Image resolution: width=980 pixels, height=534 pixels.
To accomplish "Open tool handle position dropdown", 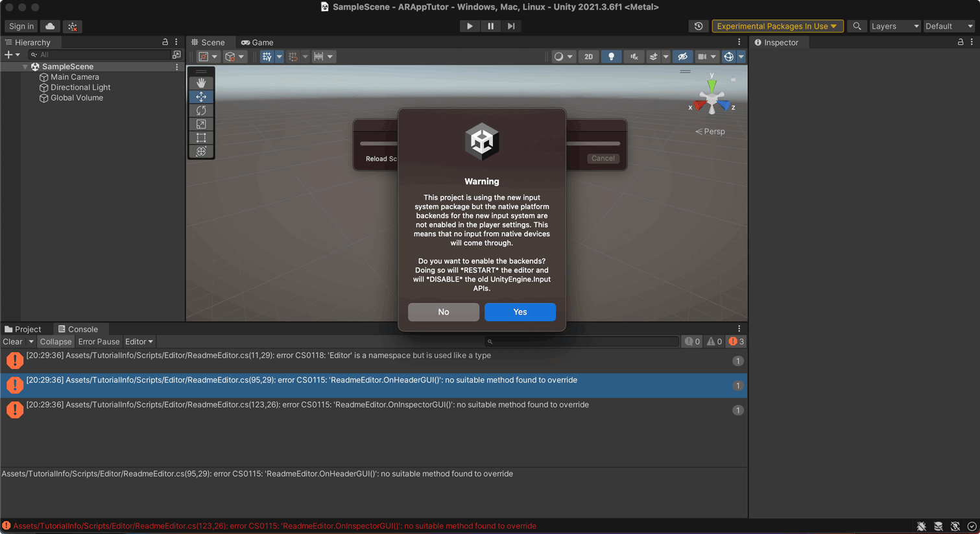I will pyautogui.click(x=207, y=56).
